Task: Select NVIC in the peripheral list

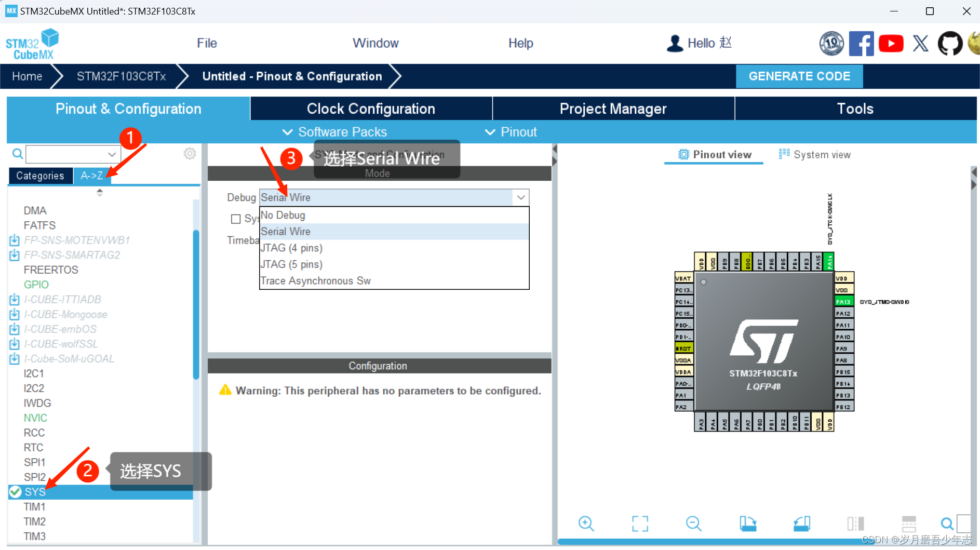Action: tap(35, 418)
